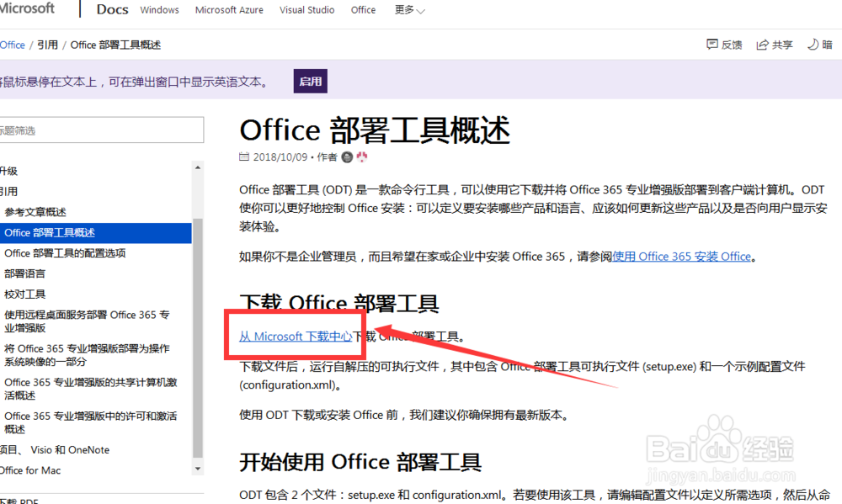Open the Office item in top navigation
Image resolution: width=842 pixels, height=504 pixels.
coord(363,9)
